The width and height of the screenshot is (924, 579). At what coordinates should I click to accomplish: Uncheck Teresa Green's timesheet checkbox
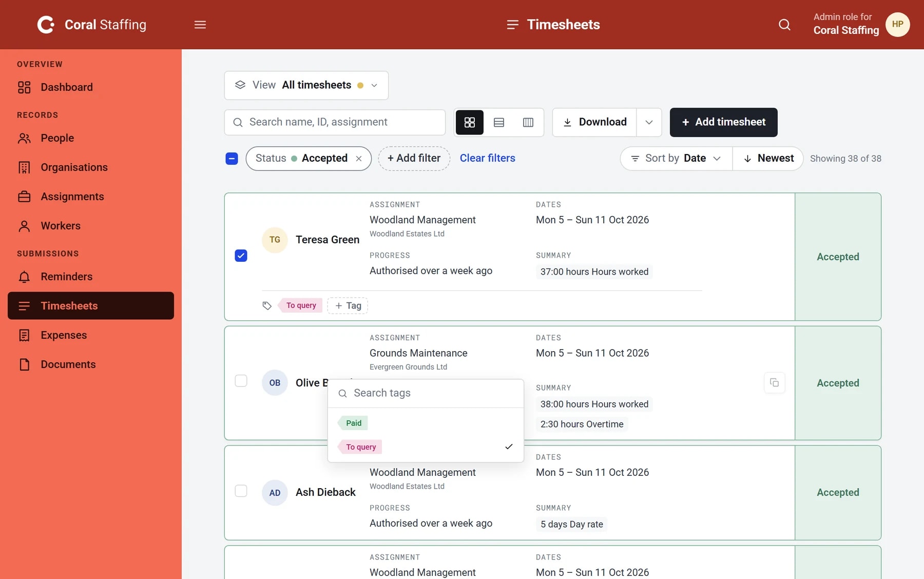tap(241, 256)
